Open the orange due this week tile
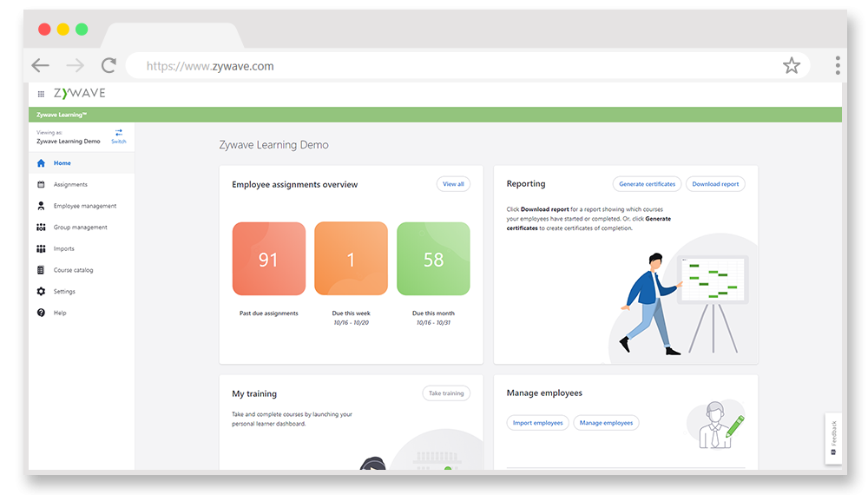The height and width of the screenshot is (495, 868). pos(351,259)
